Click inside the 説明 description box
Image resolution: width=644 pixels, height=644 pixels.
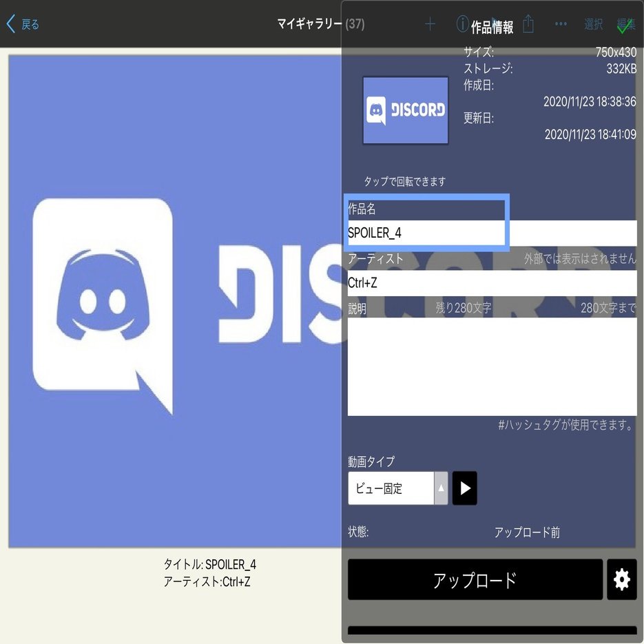tap(491, 365)
